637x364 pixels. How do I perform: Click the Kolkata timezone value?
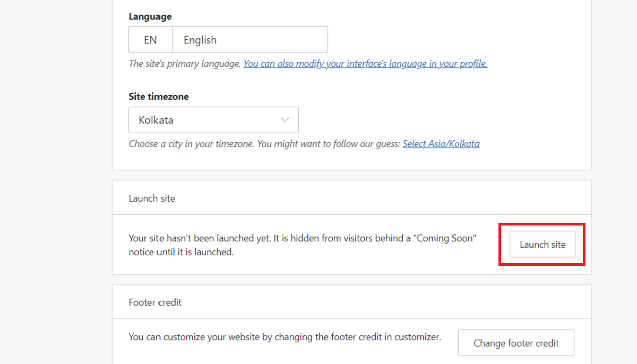tap(156, 120)
